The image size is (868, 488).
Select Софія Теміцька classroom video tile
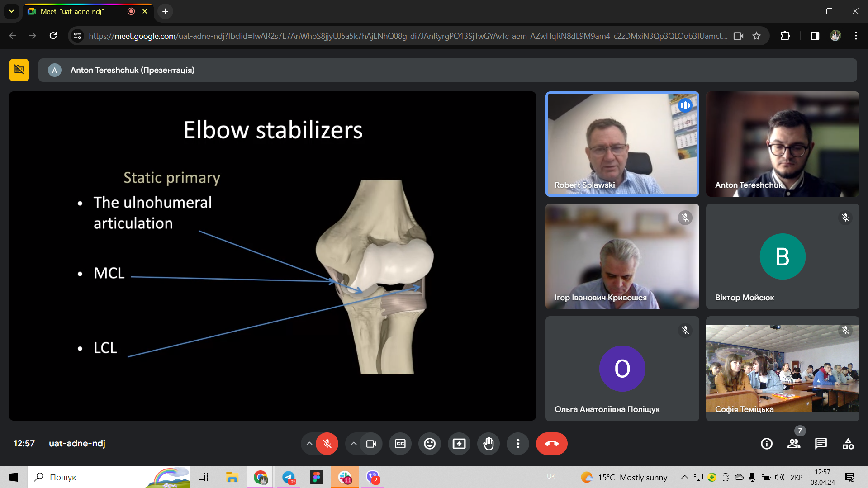tap(783, 369)
